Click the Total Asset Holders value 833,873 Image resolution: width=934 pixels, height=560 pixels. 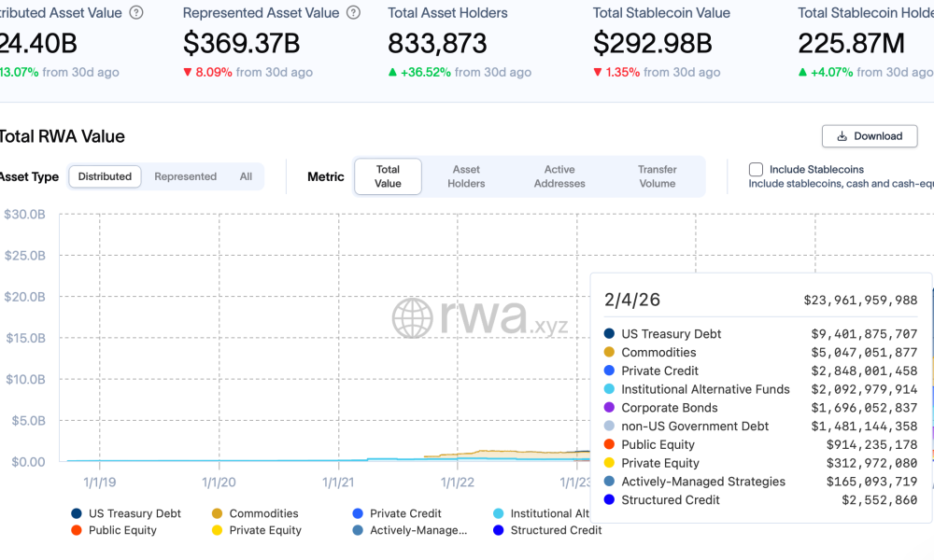[x=437, y=44]
